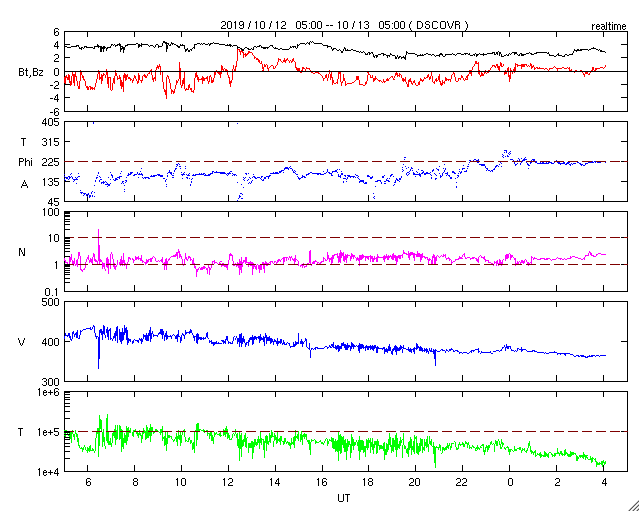The image size is (640, 512).
Task: Click the '16' hour tick label
Action: coord(322,482)
